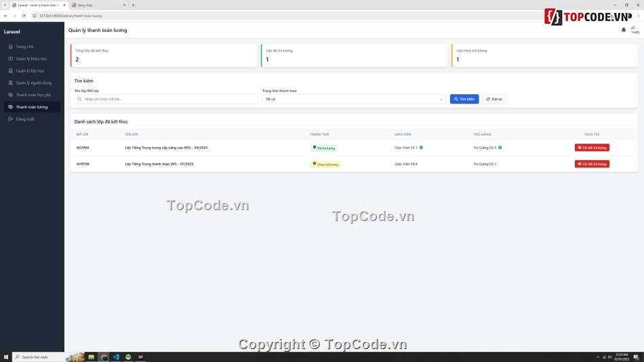This screenshot has height=362, width=644.
Task: Click the browser forward arrow
Action: point(14,16)
